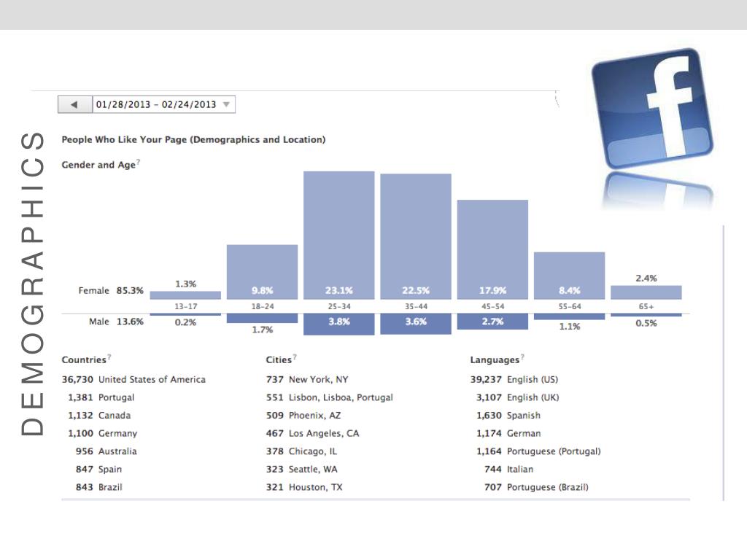Click the Female 85.3% label
The height and width of the screenshot is (560, 747).
(111, 290)
